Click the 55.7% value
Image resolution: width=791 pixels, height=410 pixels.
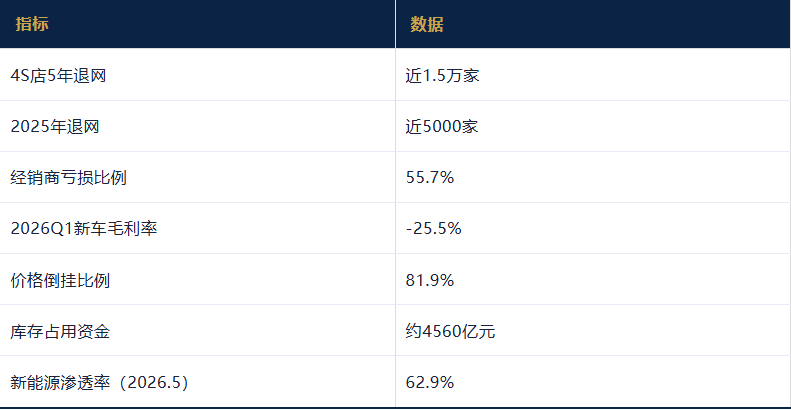[x=430, y=178]
